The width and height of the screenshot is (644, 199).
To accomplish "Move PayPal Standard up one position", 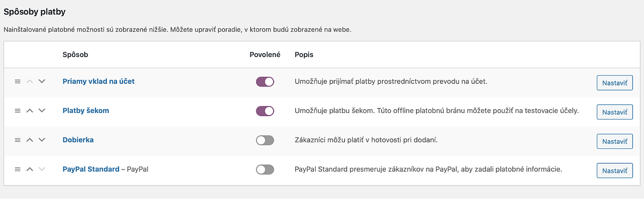I will click(30, 169).
